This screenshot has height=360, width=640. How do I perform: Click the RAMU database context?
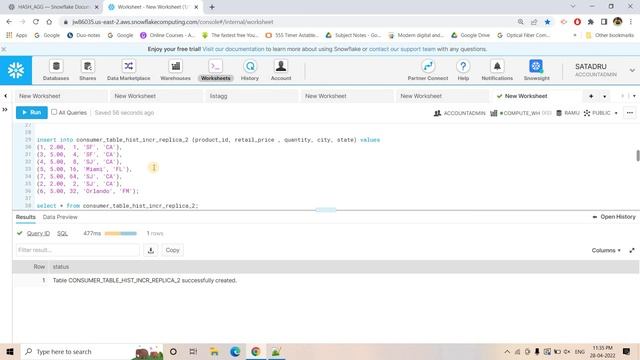click(x=568, y=113)
